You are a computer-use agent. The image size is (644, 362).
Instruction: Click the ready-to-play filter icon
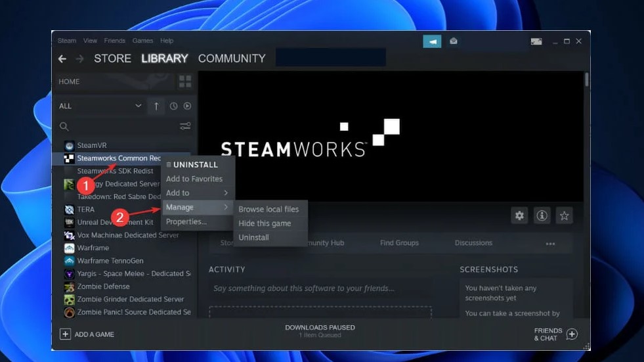pos(187,106)
